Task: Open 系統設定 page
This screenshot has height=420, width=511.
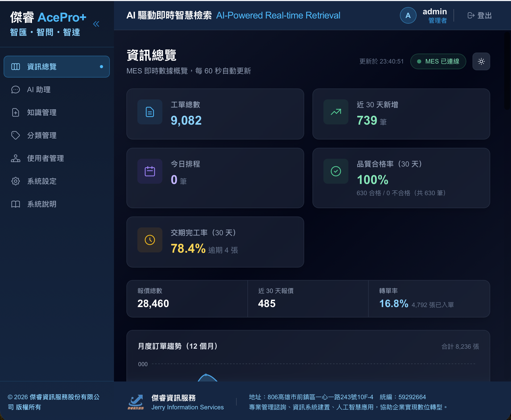Action: pos(57,181)
